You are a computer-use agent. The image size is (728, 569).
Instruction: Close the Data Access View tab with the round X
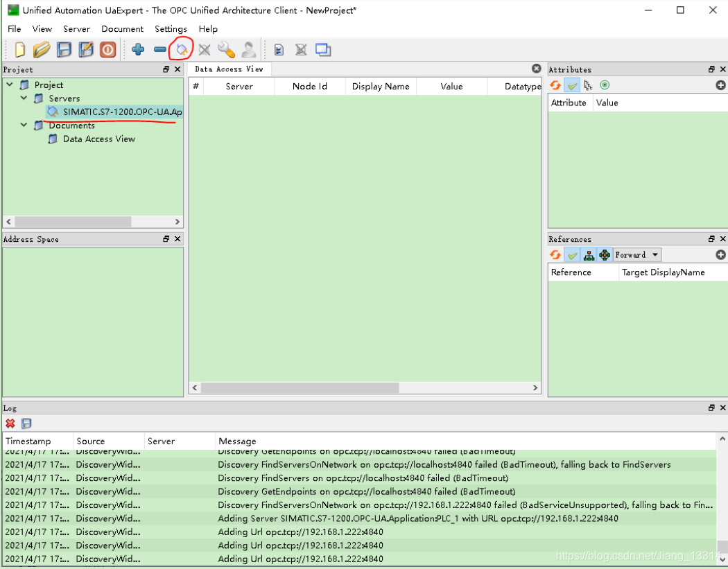[x=536, y=69]
